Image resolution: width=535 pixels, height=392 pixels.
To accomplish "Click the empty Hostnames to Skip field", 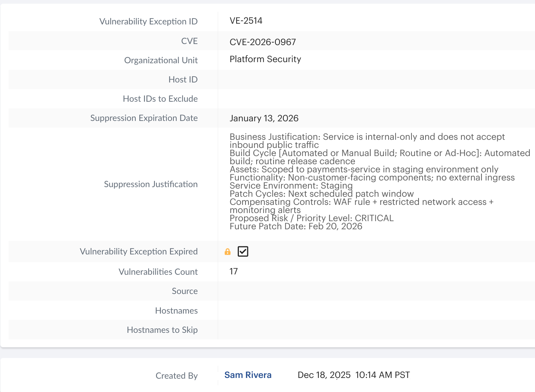I will [376, 330].
